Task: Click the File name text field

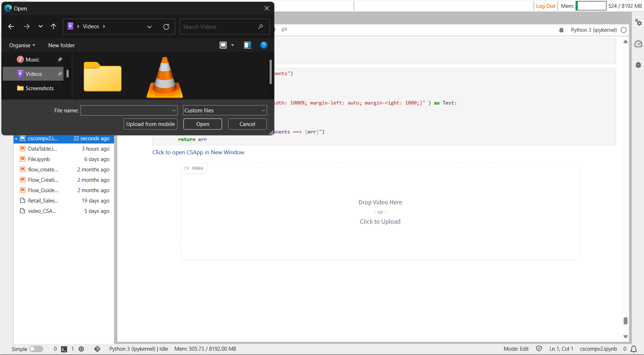Action: (126, 111)
